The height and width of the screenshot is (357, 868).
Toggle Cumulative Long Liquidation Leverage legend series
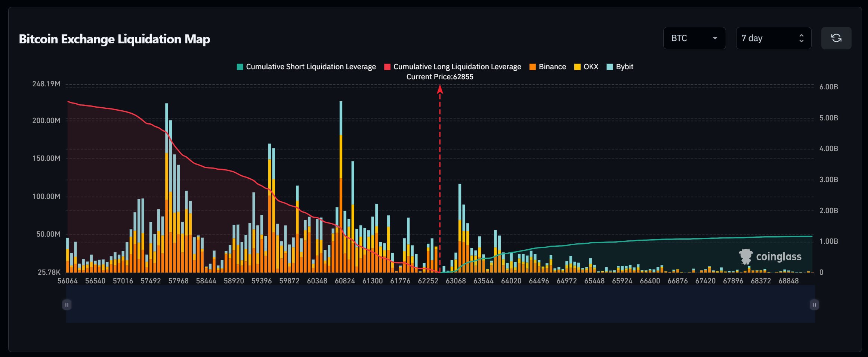coord(453,67)
